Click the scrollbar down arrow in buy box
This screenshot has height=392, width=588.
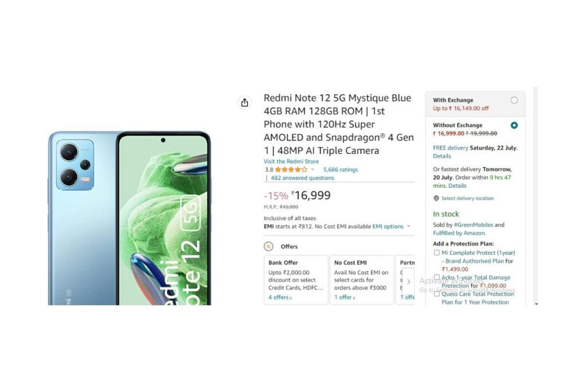pyautogui.click(x=536, y=304)
